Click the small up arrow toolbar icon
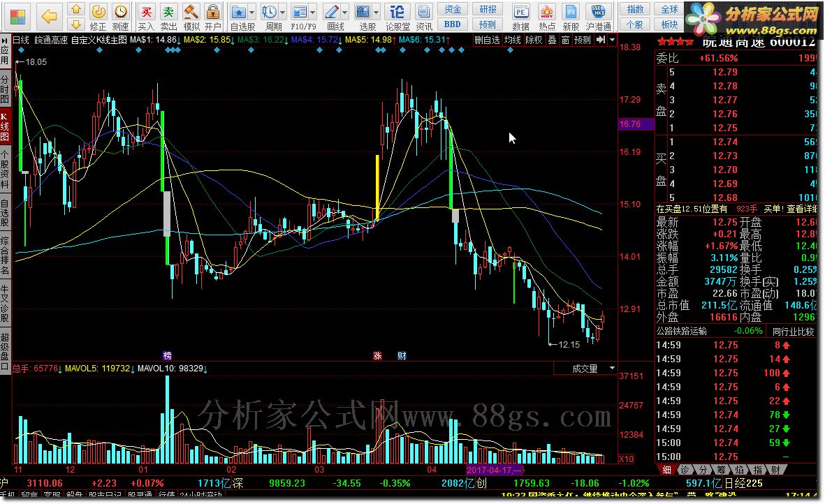Screen dimensions: 825x504 coord(76,9)
